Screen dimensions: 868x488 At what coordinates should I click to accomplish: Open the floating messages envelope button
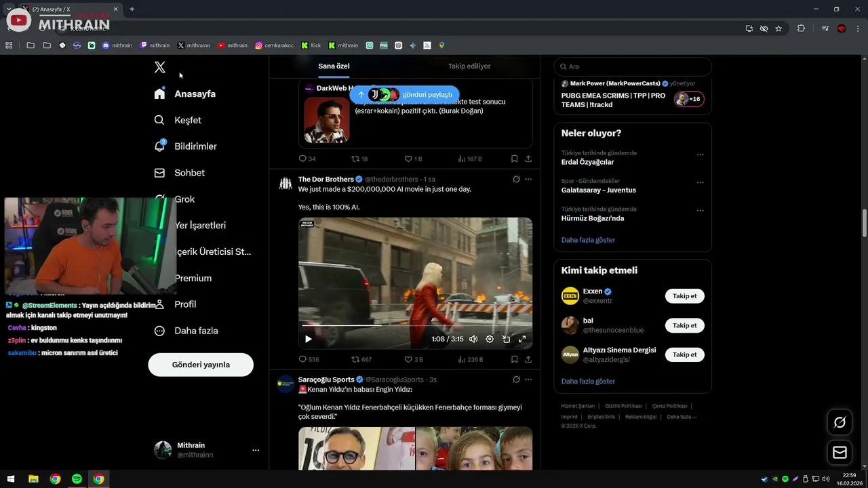point(840,452)
